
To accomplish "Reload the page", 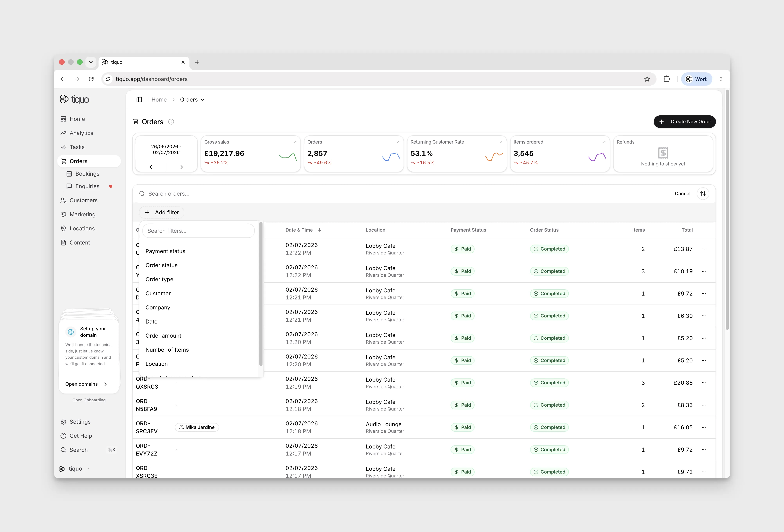I will pyautogui.click(x=91, y=79).
